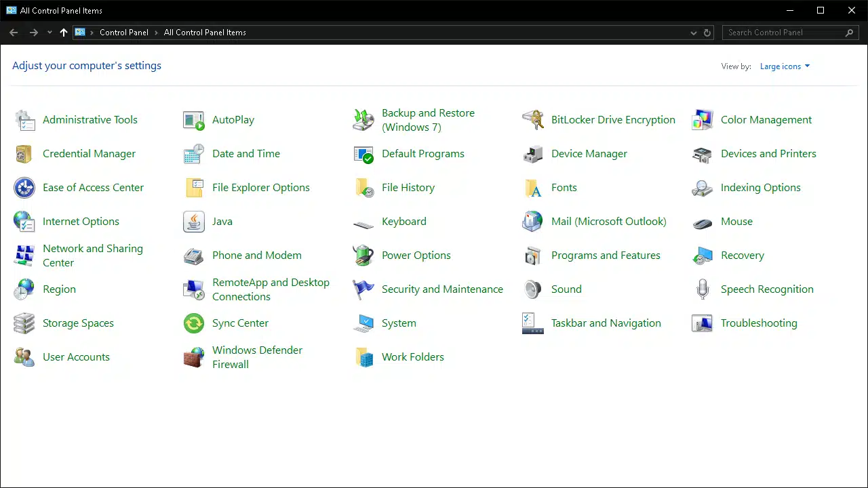
Task: Click the Sound speaker icon
Action: pyautogui.click(x=532, y=289)
